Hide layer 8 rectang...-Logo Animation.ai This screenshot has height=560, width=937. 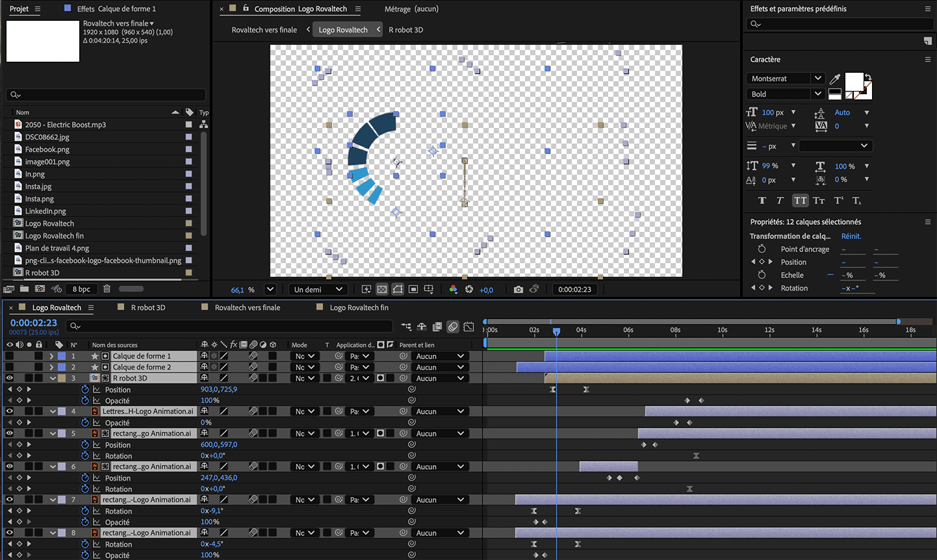(x=9, y=533)
